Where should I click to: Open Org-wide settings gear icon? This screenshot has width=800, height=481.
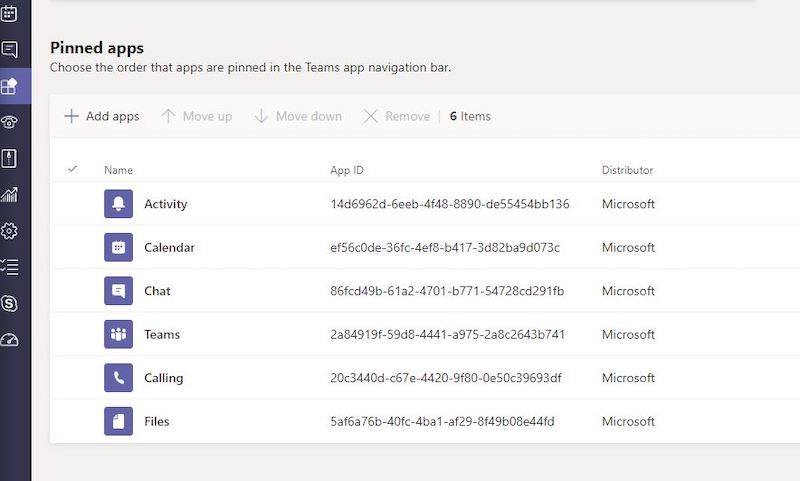pos(9,231)
